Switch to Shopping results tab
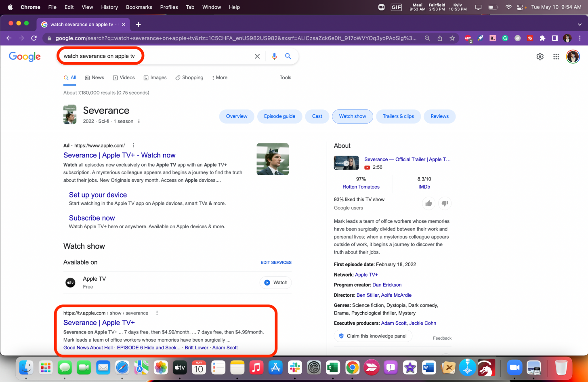The width and height of the screenshot is (588, 382). click(x=189, y=78)
